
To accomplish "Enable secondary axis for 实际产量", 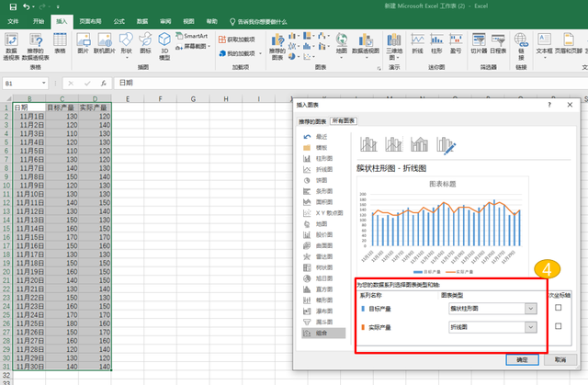I will coord(559,328).
